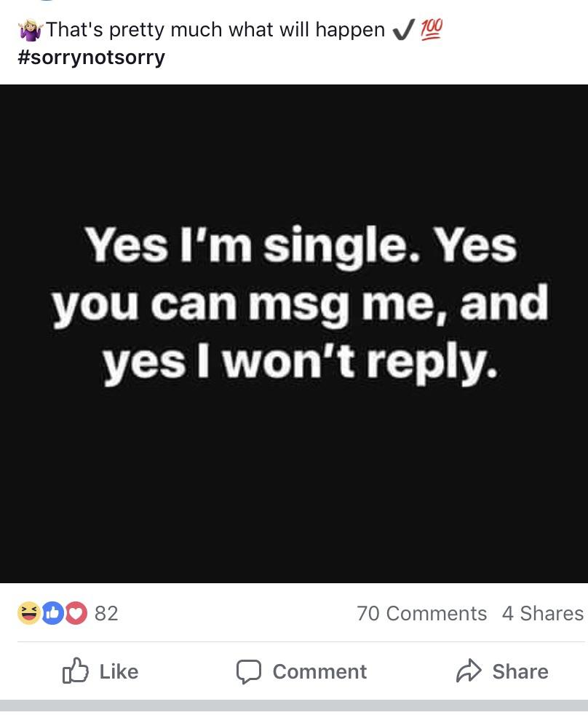Image resolution: width=588 pixels, height=715 pixels.
Task: Open the 70 Comments list
Action: click(x=422, y=614)
